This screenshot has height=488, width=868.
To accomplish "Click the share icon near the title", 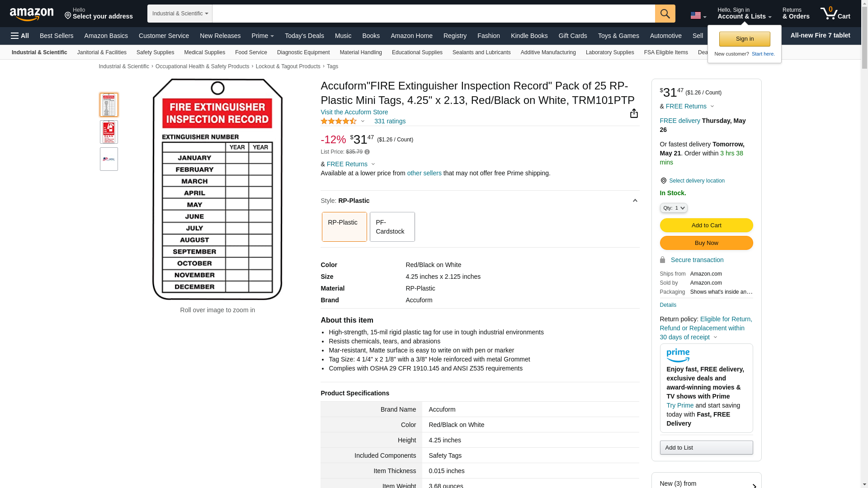I will tap(634, 113).
